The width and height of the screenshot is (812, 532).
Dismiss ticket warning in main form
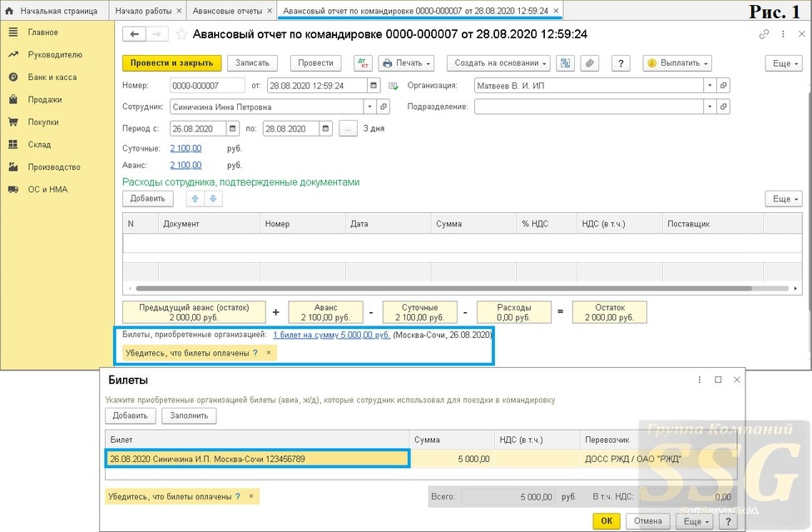[268, 353]
